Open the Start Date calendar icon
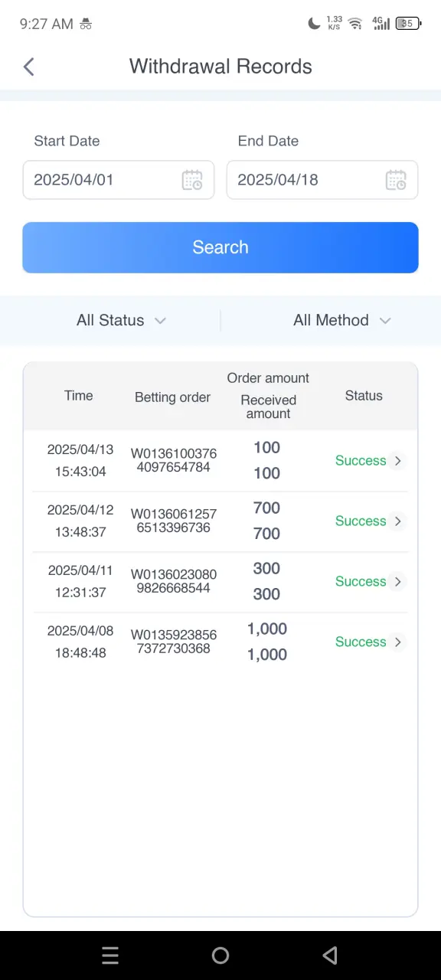This screenshot has height=980, width=441. click(x=192, y=180)
